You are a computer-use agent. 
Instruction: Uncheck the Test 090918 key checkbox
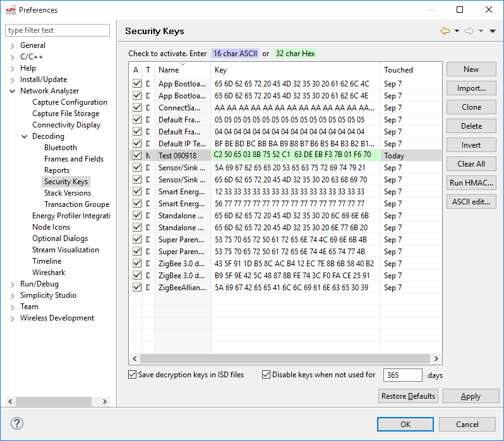tap(137, 155)
